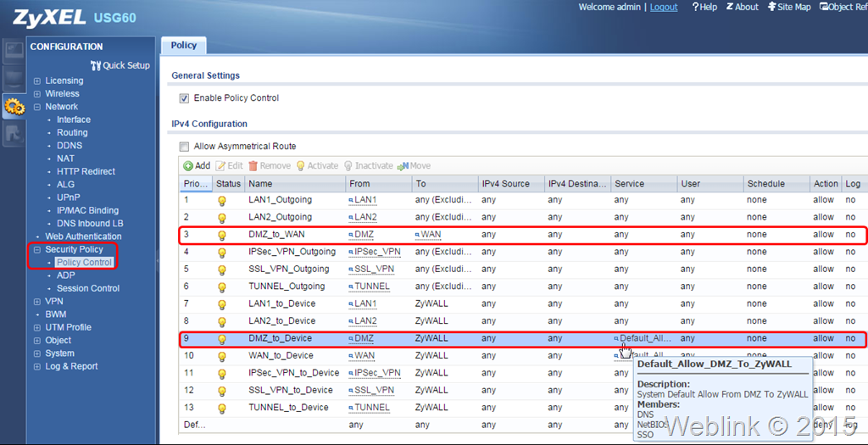This screenshot has height=445, width=868.
Task: Click the Action column header
Action: click(x=826, y=184)
